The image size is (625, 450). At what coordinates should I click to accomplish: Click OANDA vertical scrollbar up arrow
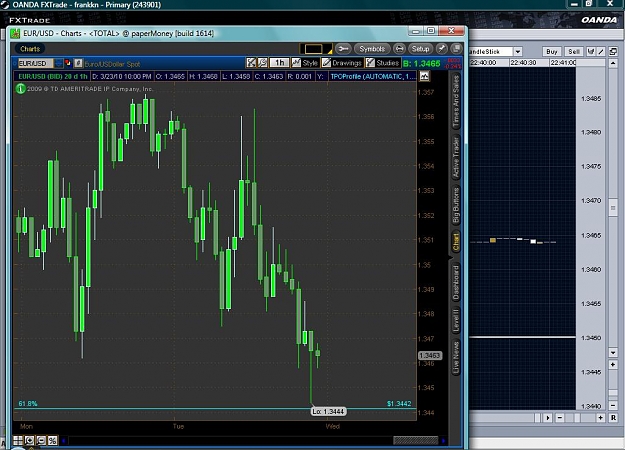coord(613,63)
